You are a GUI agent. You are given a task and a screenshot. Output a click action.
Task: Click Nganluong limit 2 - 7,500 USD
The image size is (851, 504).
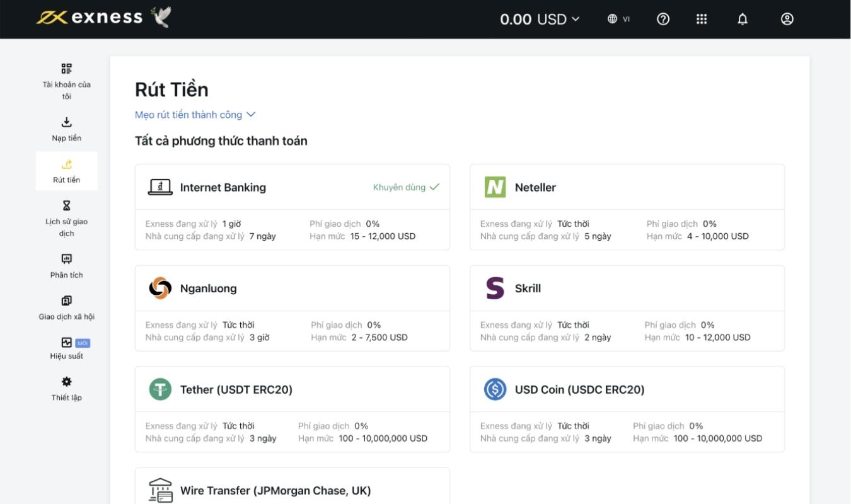[379, 337]
